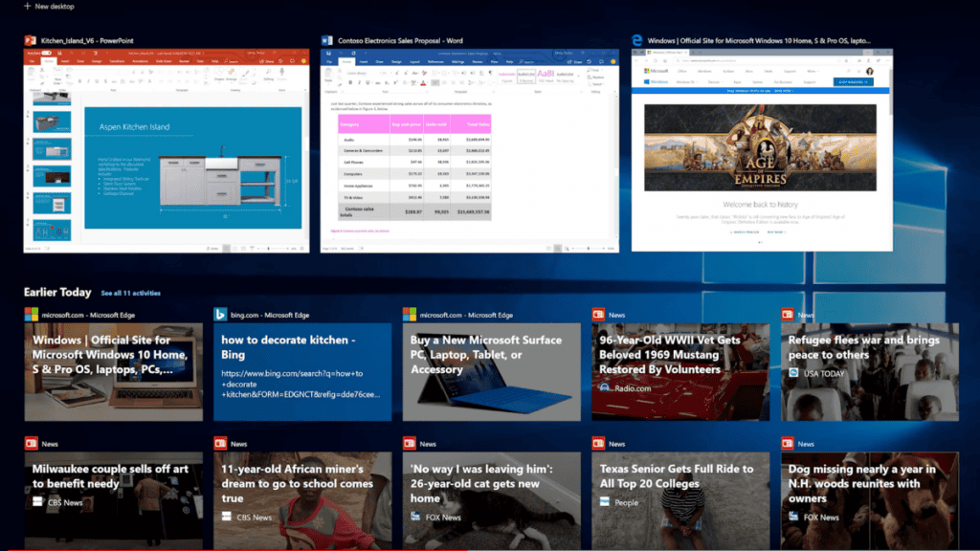Open Texas Senior Gets Full Ride card

pos(680,501)
